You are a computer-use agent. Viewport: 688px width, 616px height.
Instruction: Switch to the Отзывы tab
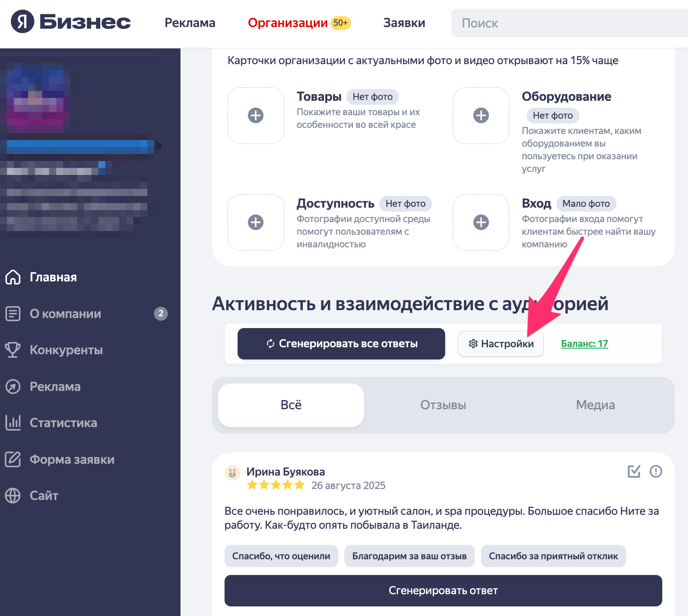click(x=443, y=405)
